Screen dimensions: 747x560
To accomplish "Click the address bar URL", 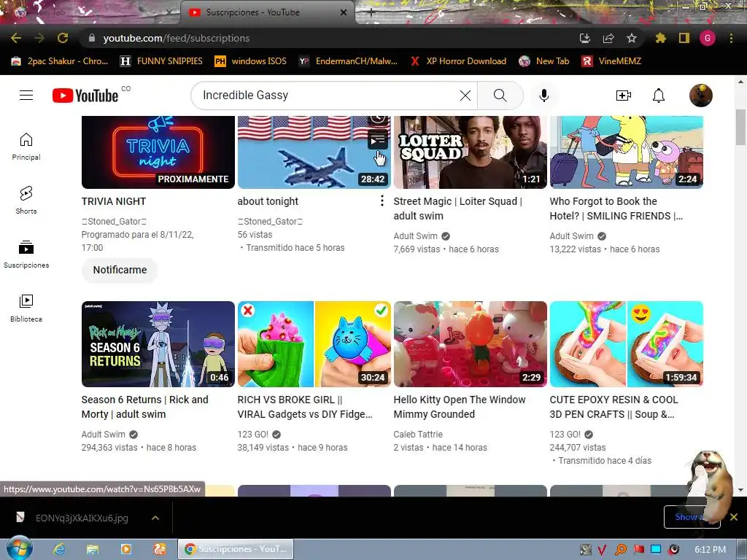I will click(177, 38).
